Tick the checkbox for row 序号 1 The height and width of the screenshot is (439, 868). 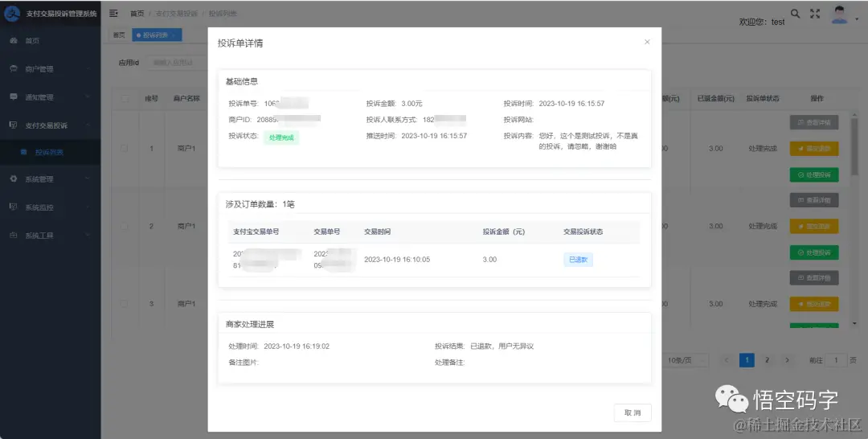pos(125,149)
